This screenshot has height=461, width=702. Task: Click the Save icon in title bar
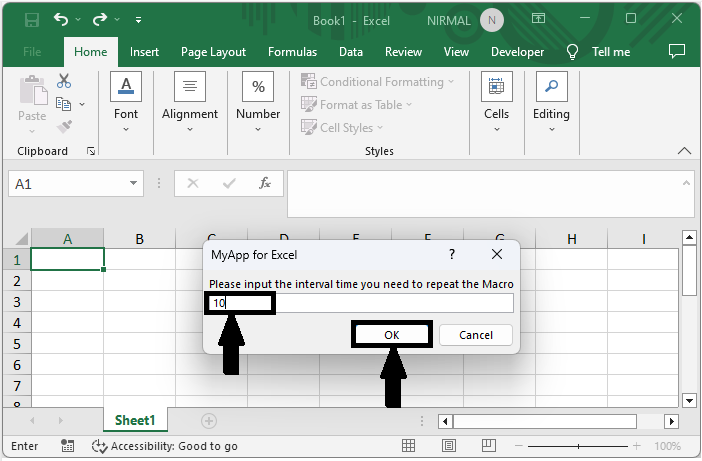point(32,19)
